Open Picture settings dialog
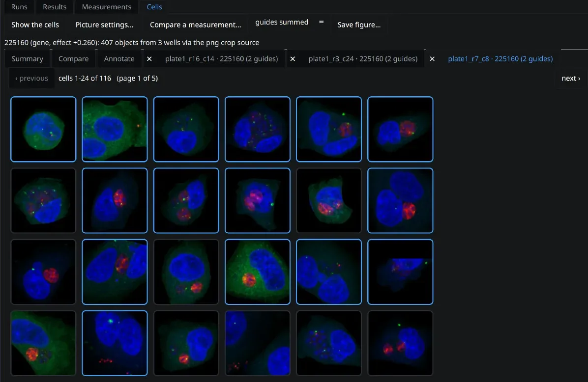This screenshot has height=382, width=588. coord(105,25)
